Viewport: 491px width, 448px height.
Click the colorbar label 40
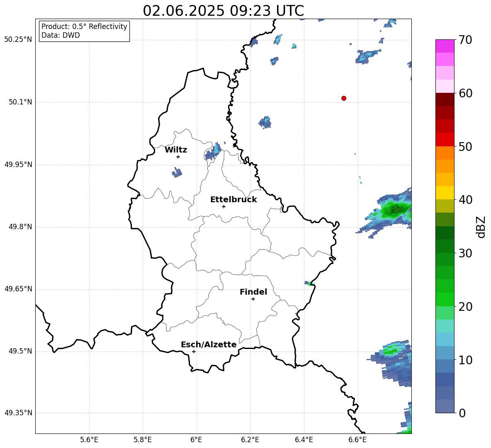(x=465, y=200)
